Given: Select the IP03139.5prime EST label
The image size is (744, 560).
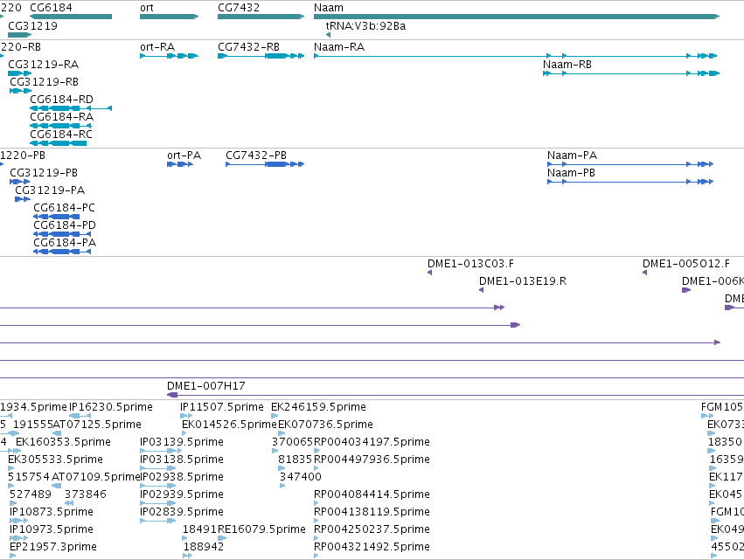Looking at the screenshot, I should tap(182, 442).
